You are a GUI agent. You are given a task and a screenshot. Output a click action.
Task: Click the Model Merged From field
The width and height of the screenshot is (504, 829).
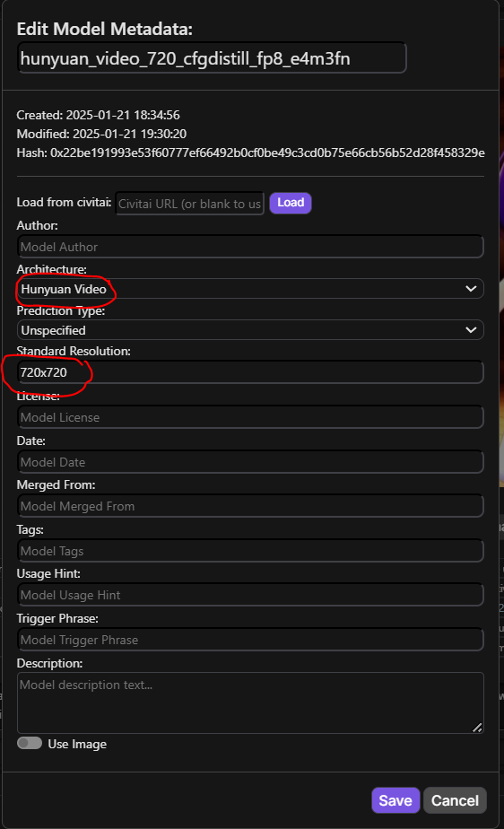[x=250, y=506]
